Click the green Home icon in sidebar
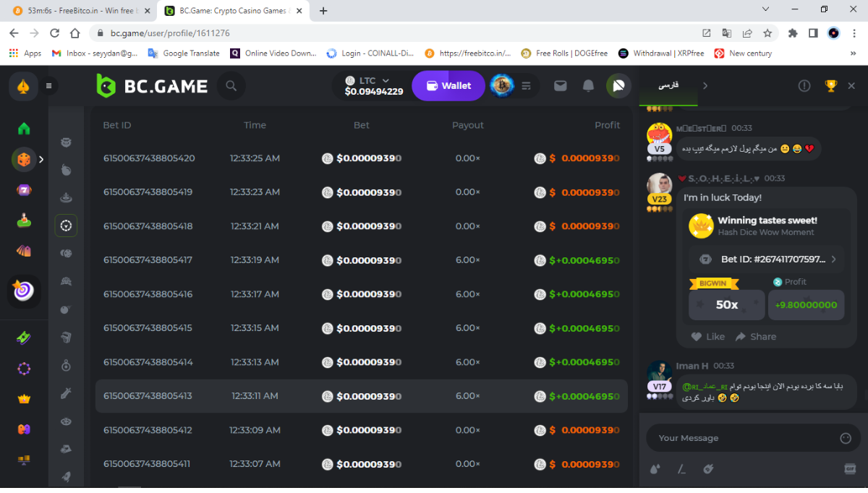The image size is (868, 493). point(24,129)
